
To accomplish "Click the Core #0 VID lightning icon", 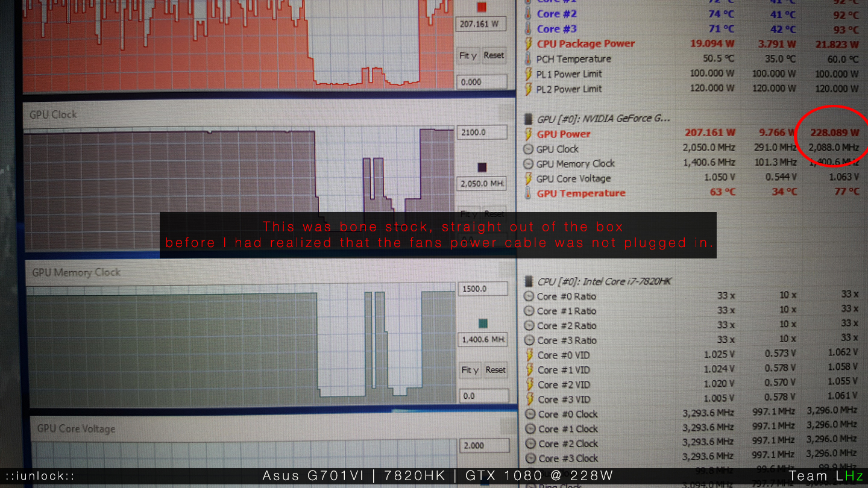I will point(530,355).
